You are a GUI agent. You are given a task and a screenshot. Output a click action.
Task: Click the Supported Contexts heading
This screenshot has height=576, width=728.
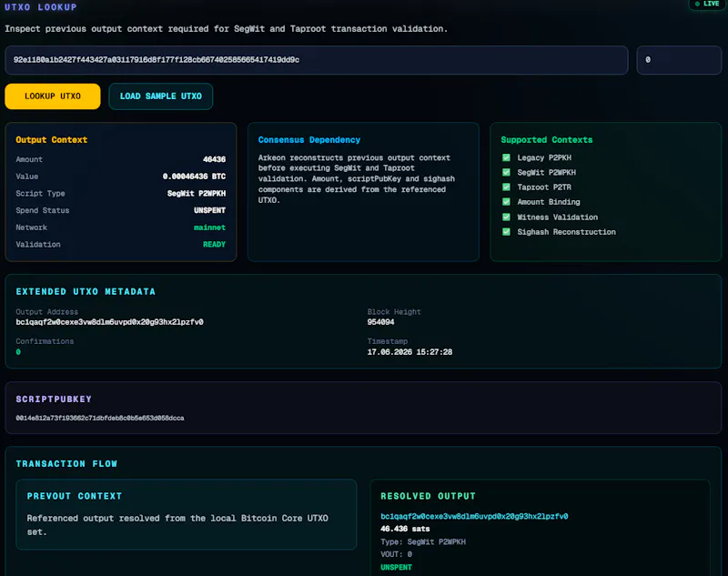547,140
